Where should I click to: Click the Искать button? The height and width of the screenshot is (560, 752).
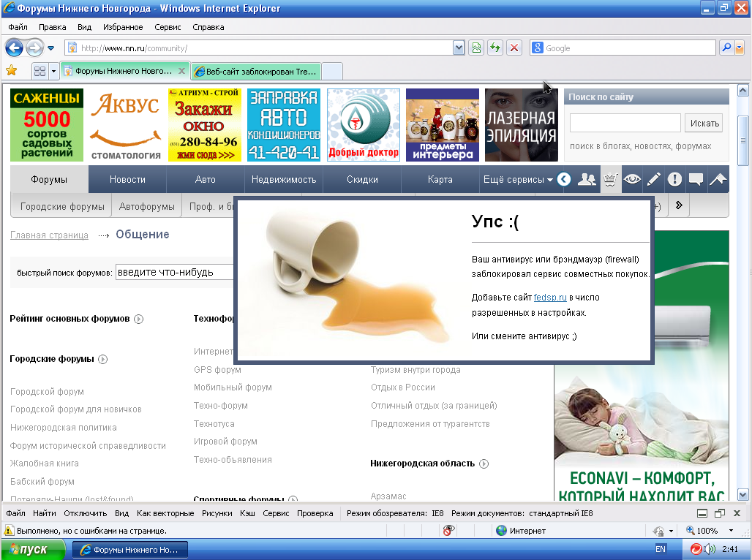[x=704, y=123]
